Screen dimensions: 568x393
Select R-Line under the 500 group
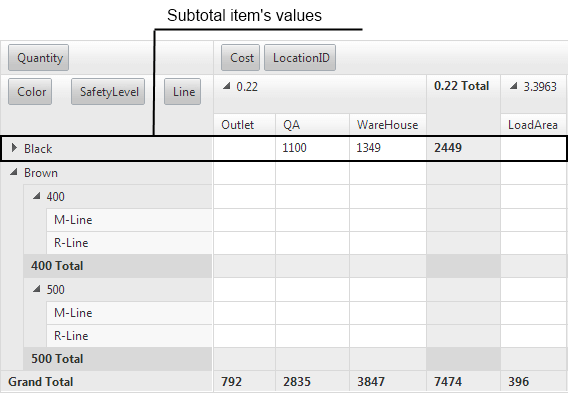tap(129, 336)
